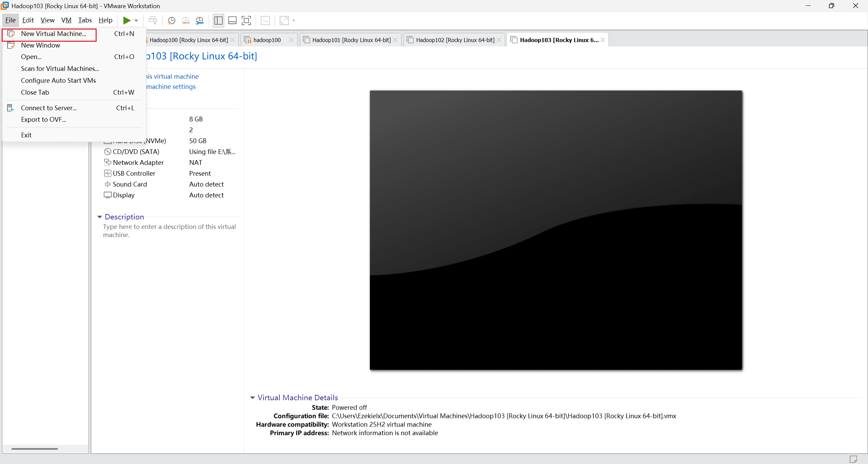Click the Send Ctrl+Alt+Del toolbar icon
The image size is (868, 464).
tap(153, 21)
